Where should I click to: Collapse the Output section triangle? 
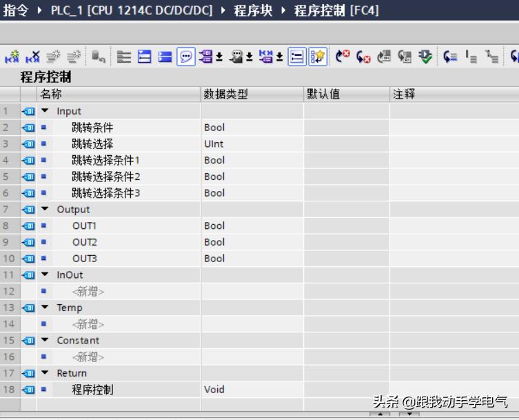click(45, 209)
